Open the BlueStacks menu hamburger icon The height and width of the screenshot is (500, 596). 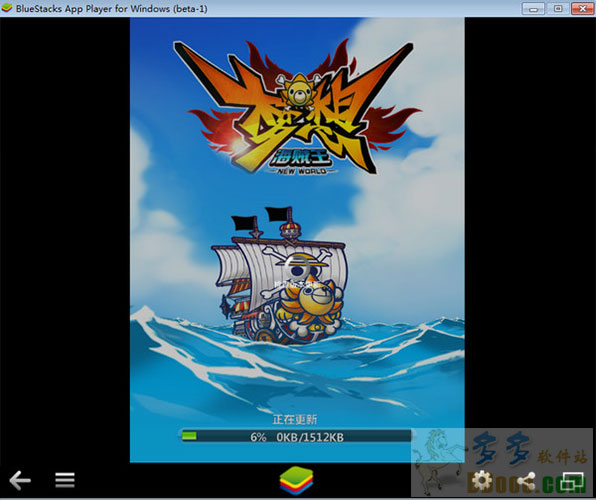[65, 480]
